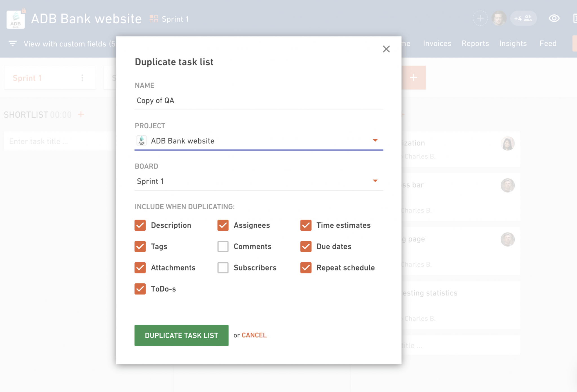The width and height of the screenshot is (577, 392).
Task: Disable the Repeat schedule checkbox
Action: coord(306,268)
